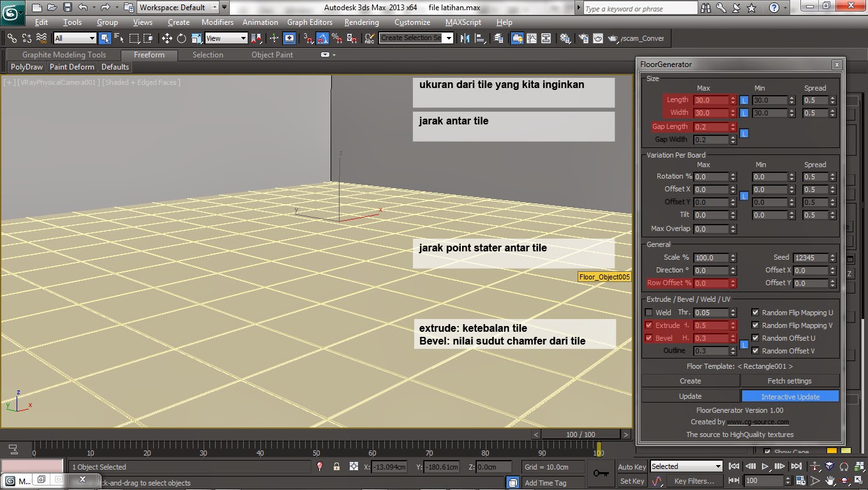Uncheck the Bevel option
The width and height of the screenshot is (868, 490).
point(649,338)
